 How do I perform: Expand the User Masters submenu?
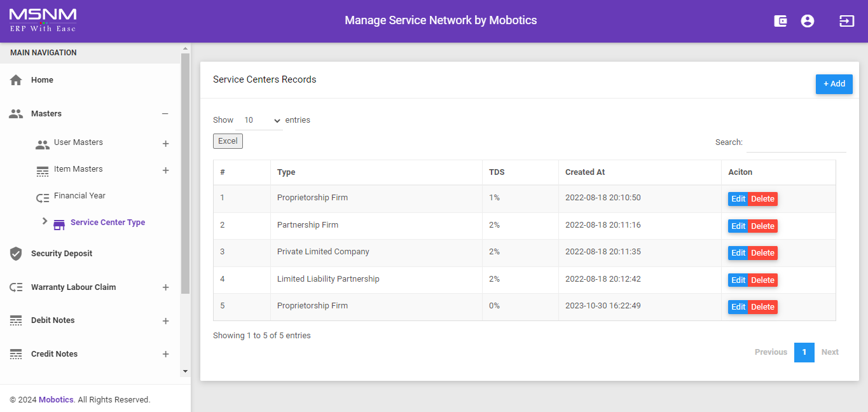(165, 144)
